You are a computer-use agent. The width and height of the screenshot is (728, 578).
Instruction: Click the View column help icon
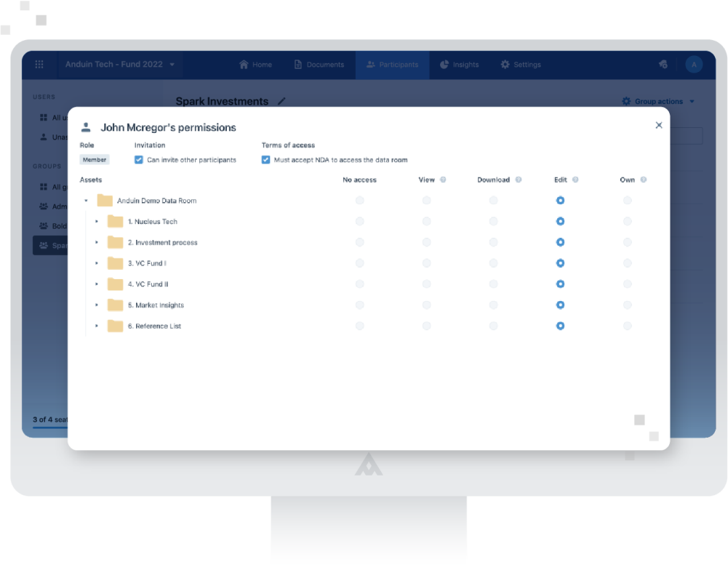[x=443, y=180]
